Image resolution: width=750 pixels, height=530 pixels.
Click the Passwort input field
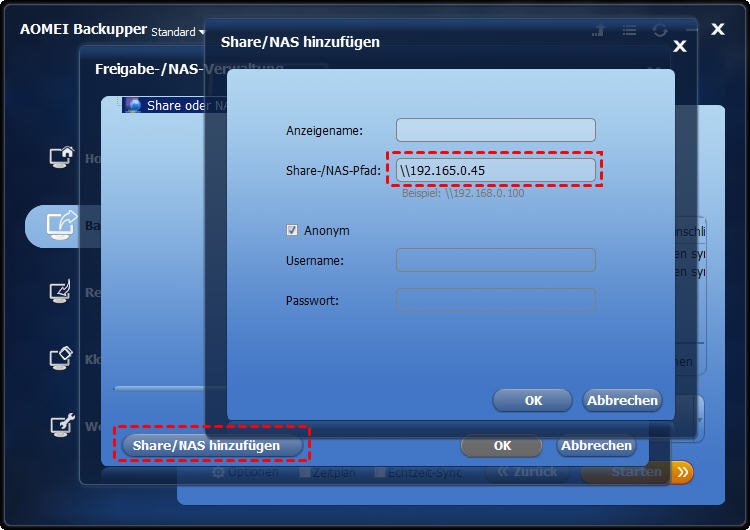point(496,300)
